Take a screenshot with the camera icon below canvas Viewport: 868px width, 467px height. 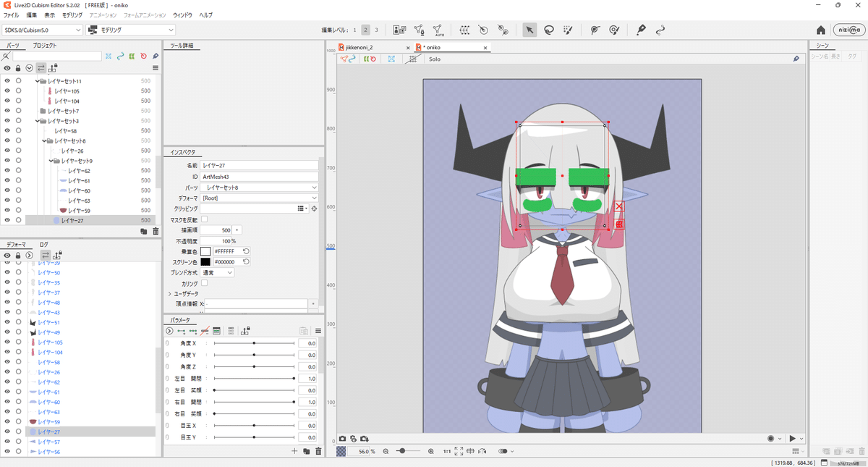pyautogui.click(x=342, y=438)
